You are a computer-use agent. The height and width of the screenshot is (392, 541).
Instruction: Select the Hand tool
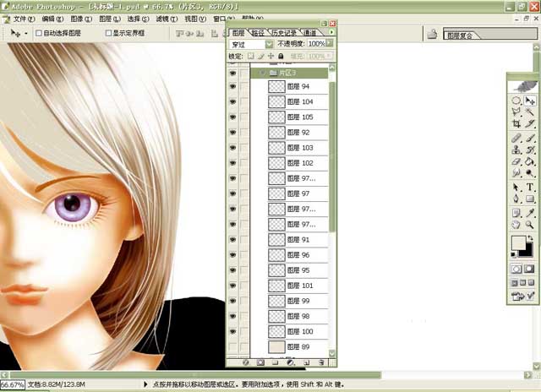(516, 225)
